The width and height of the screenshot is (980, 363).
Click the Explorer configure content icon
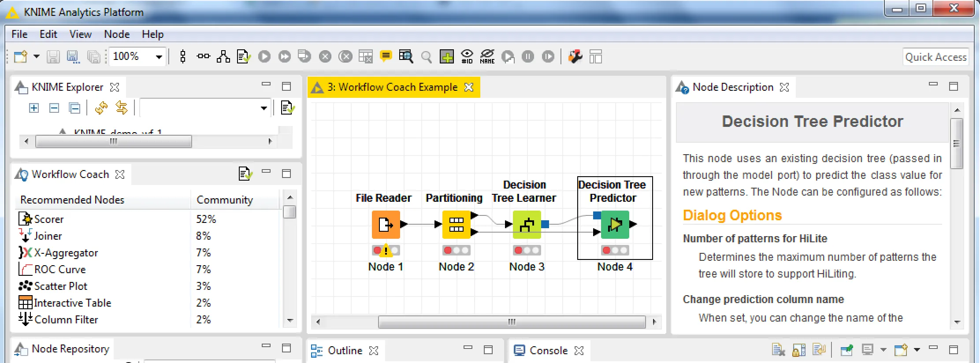[x=288, y=107]
